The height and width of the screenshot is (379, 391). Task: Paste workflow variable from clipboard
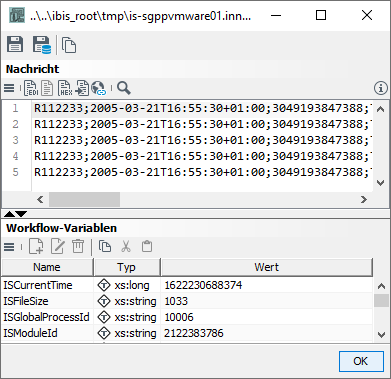click(147, 247)
